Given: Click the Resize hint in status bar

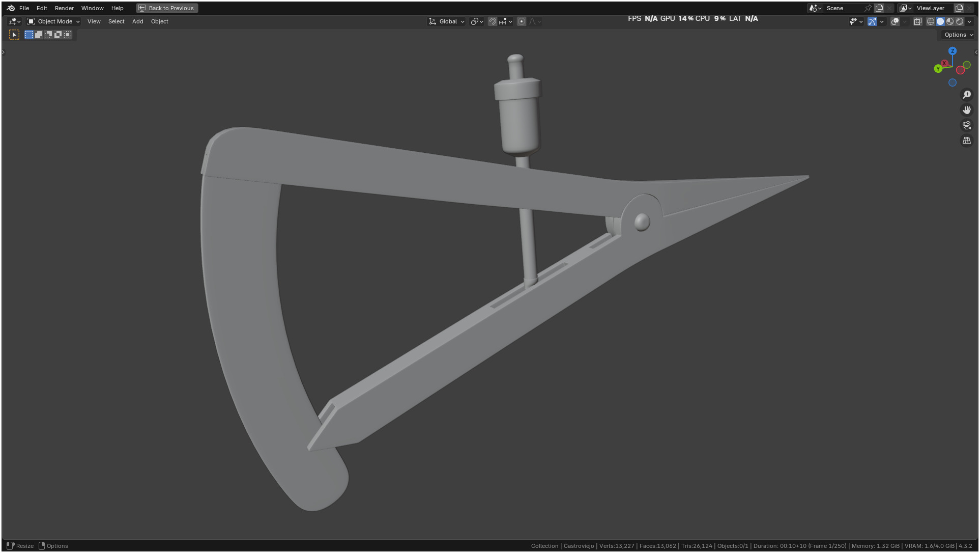Looking at the screenshot, I should pos(25,546).
